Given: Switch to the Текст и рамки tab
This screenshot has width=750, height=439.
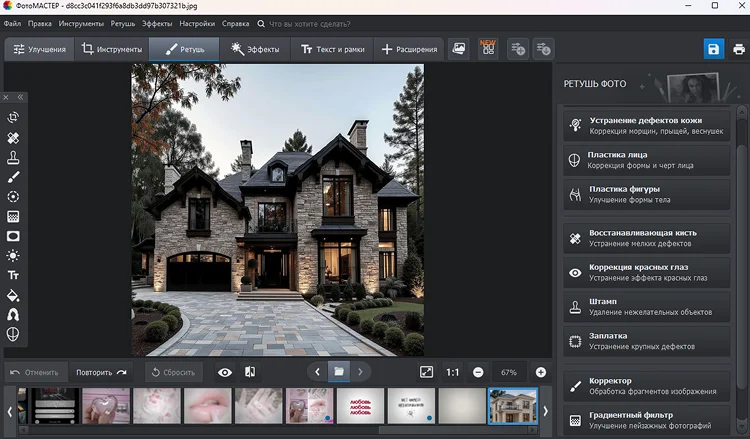Looking at the screenshot, I should click(x=332, y=49).
